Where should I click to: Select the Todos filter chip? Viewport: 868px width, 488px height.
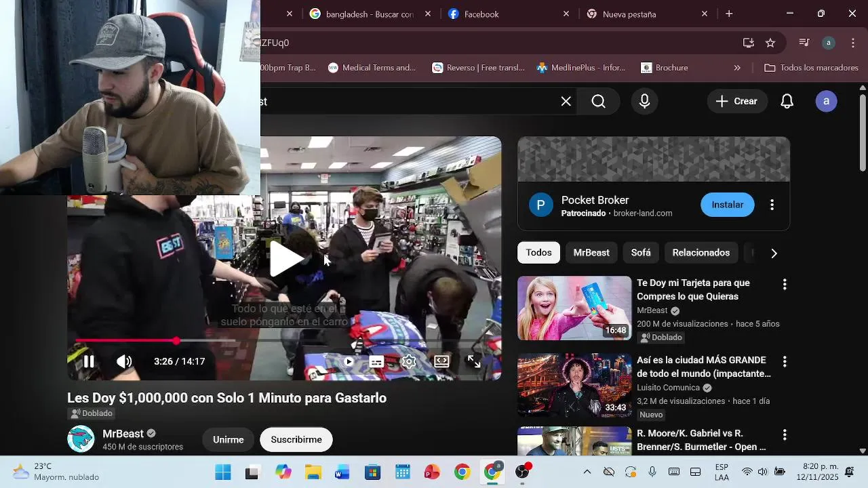(538, 253)
